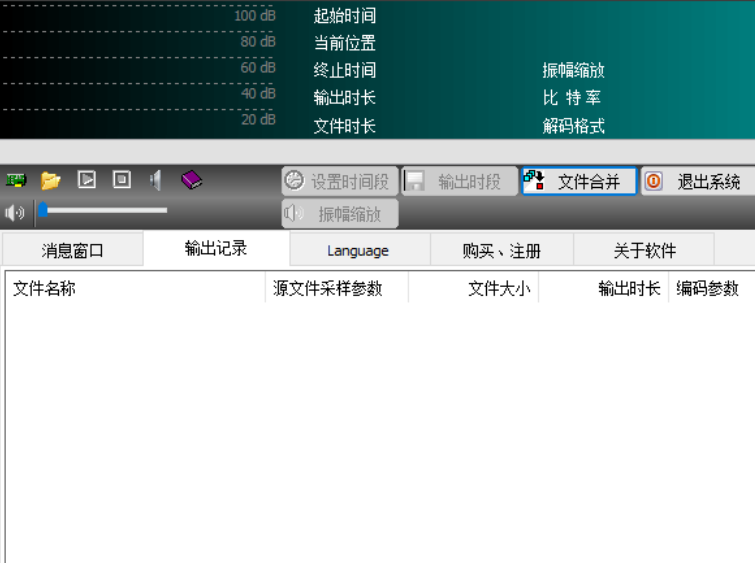This screenshot has height=563, width=755.
Task: Click the 文件时长 label in display
Action: coord(345,126)
